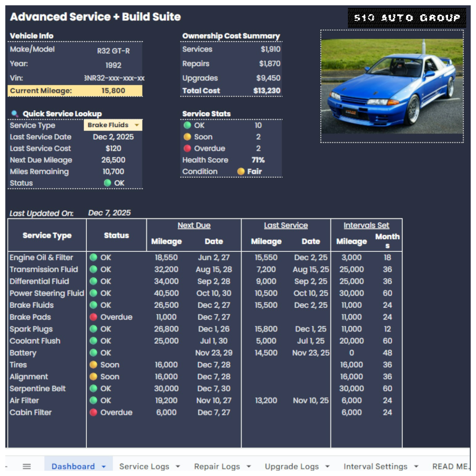476x476 pixels.
Task: Click the blue R32 GT-R car photo
Action: click(x=392, y=86)
